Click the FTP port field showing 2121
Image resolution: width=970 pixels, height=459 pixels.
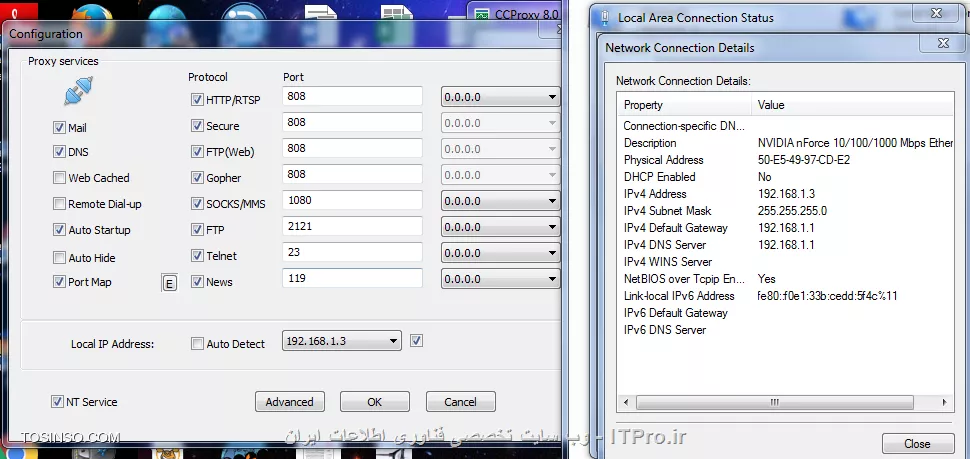(352, 226)
